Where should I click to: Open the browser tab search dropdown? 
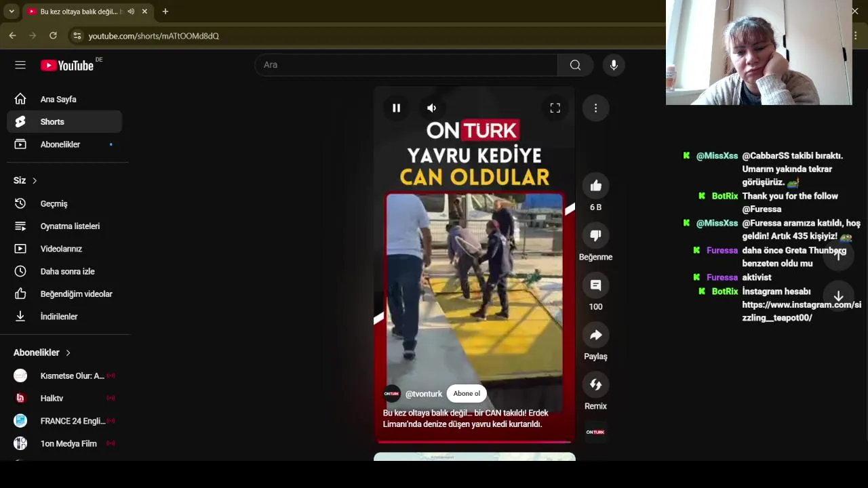(x=12, y=12)
